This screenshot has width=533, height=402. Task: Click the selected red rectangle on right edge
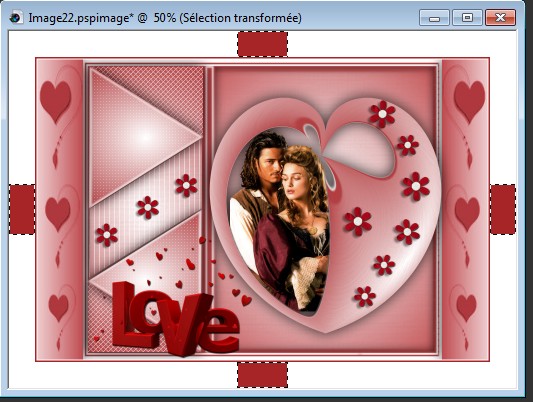503,209
